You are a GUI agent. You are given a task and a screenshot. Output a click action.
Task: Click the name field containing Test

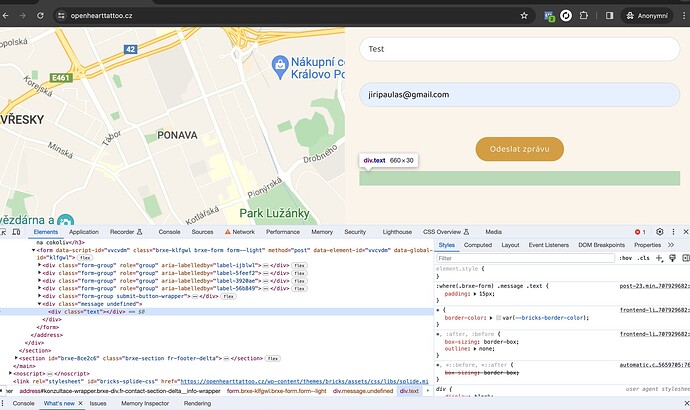point(519,49)
